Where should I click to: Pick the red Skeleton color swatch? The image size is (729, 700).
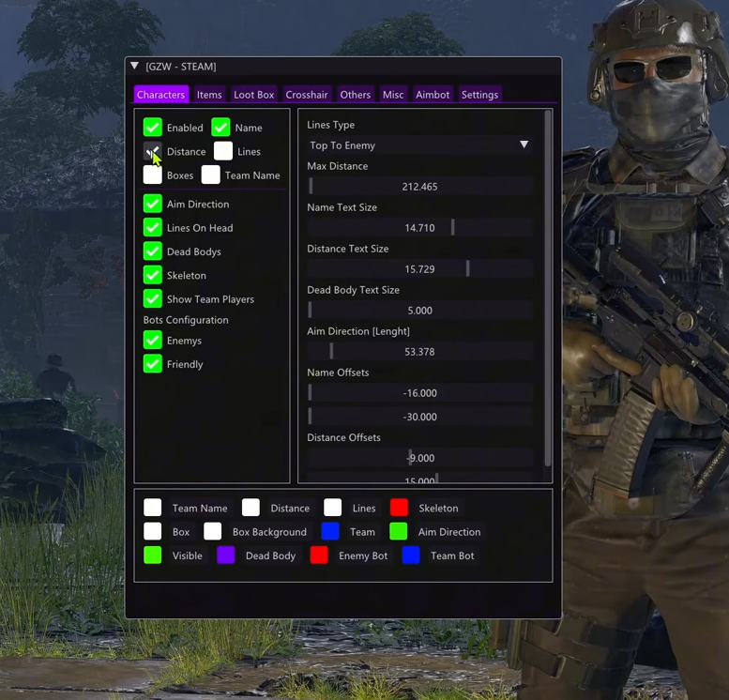click(x=399, y=508)
